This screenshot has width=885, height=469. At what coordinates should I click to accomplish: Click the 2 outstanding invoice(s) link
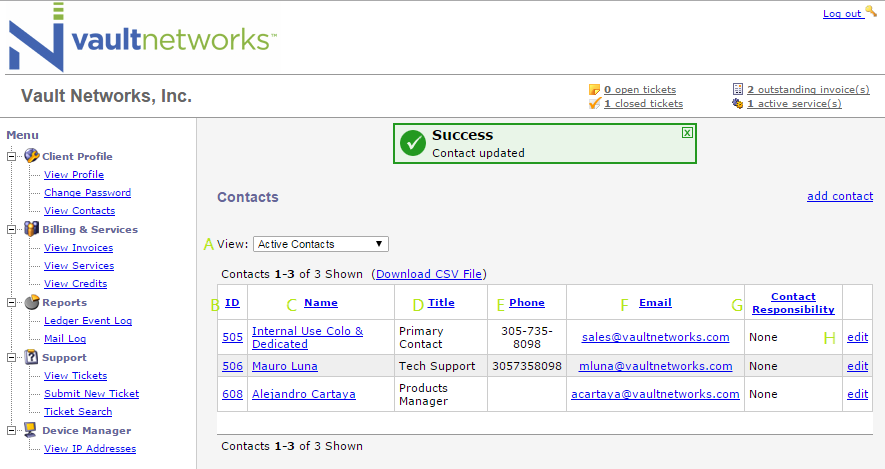click(808, 89)
